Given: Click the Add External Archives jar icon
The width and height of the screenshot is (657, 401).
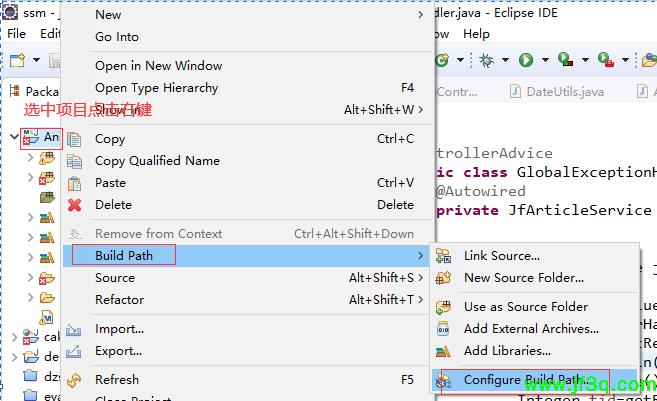Looking at the screenshot, I should pyautogui.click(x=444, y=329).
